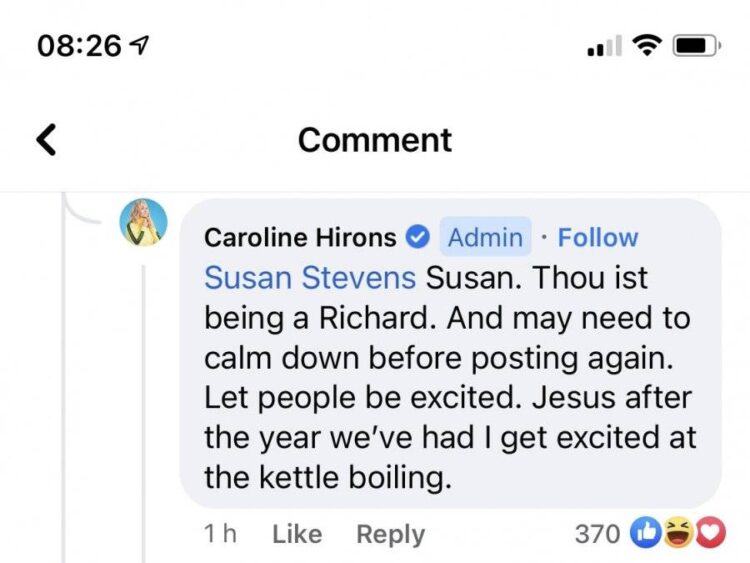View the 370 reactions count
This screenshot has width=750, height=563.
pyautogui.click(x=597, y=535)
